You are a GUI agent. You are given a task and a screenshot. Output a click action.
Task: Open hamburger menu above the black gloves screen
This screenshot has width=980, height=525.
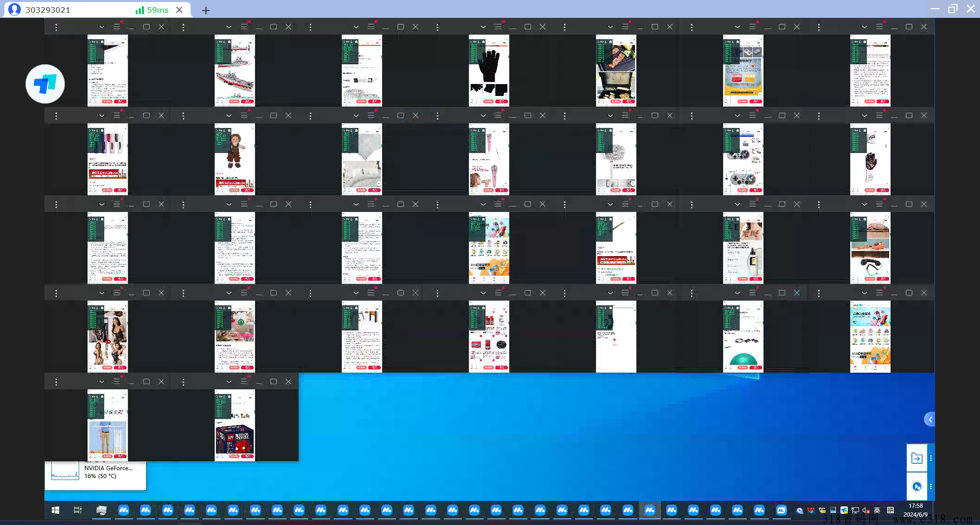pos(498,27)
